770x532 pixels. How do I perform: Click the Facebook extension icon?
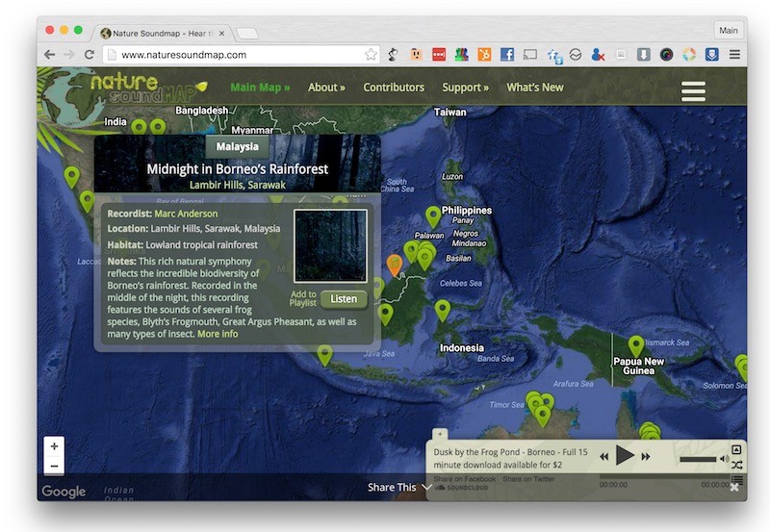(507, 55)
